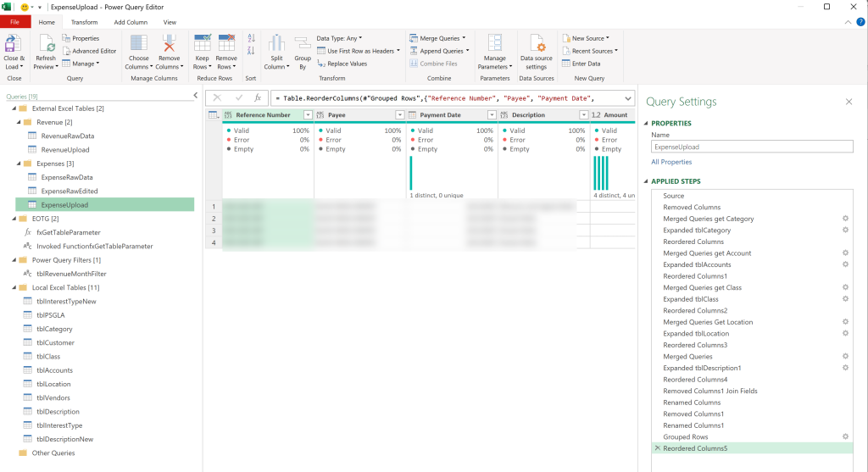Select the ExpenseRawData query
Viewport: 868px width, 472px height.
(x=67, y=177)
